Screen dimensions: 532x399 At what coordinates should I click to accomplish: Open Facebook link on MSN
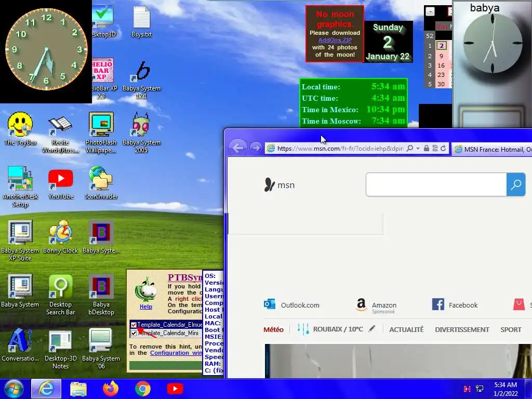coord(455,304)
